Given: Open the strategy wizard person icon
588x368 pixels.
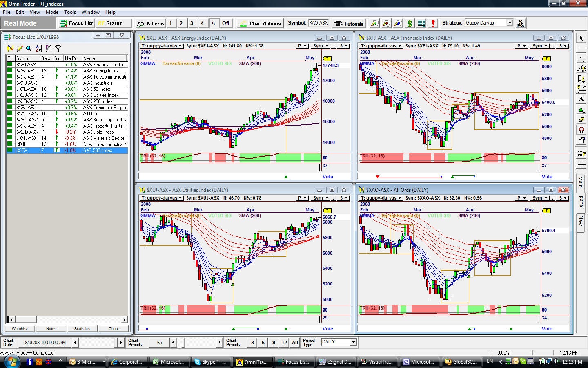Looking at the screenshot, I should [520, 23].
